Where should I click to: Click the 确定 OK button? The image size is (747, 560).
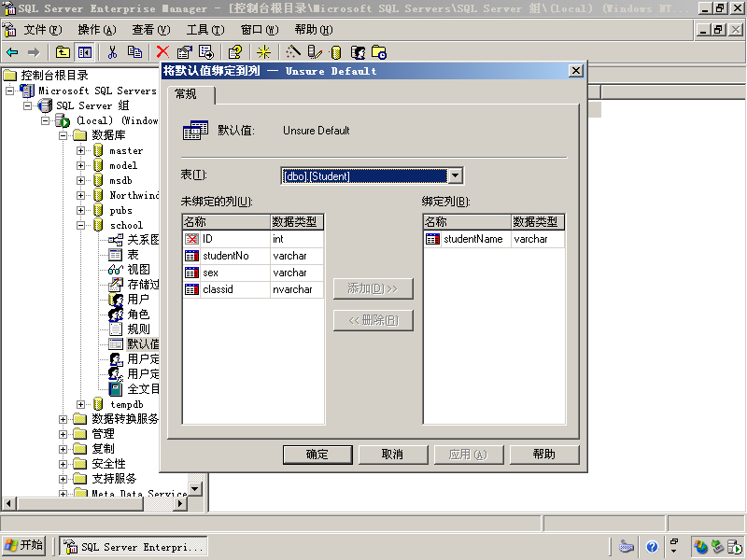coord(317,455)
